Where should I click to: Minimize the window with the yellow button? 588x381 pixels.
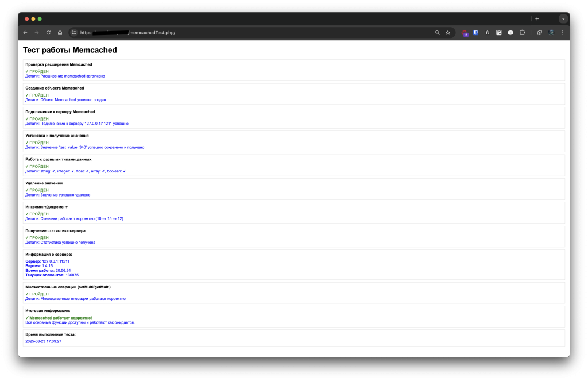33,19
